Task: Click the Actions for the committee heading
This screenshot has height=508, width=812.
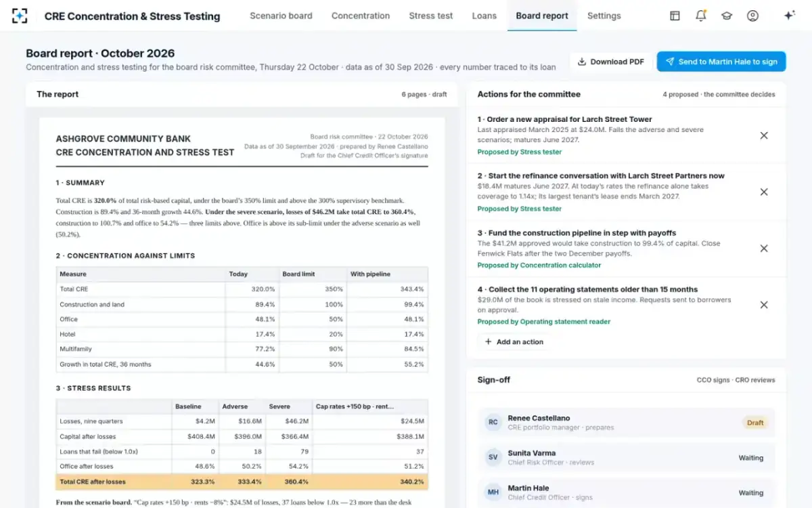Action: pyautogui.click(x=529, y=94)
